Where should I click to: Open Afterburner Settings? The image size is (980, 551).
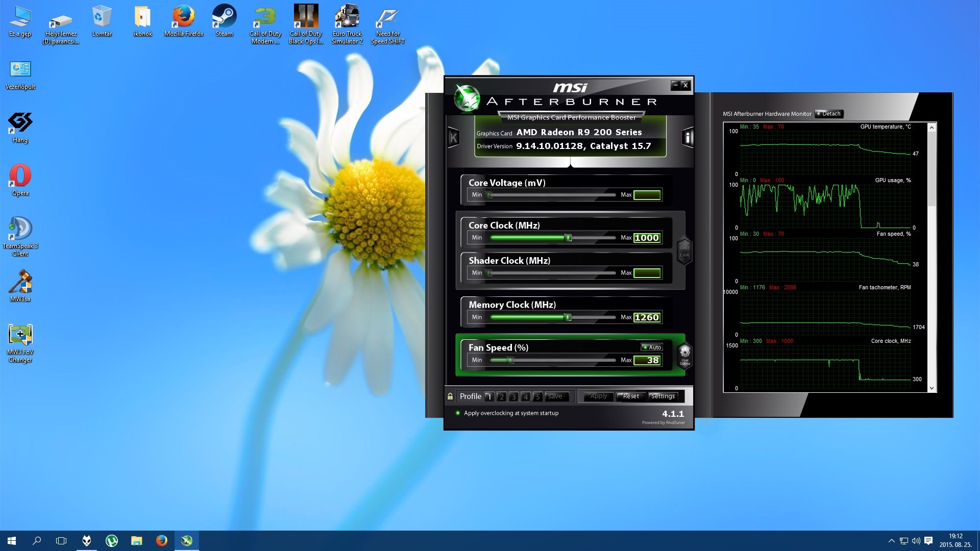[x=663, y=396]
